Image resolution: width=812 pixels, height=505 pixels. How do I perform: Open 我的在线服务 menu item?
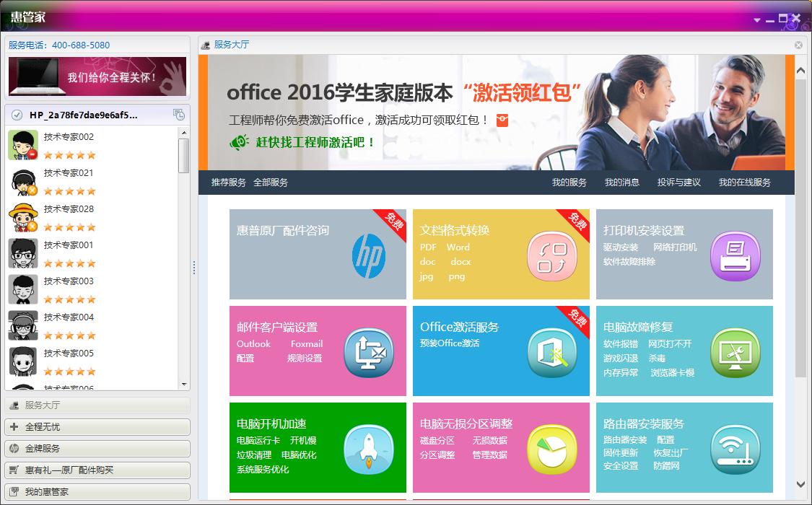tap(745, 183)
